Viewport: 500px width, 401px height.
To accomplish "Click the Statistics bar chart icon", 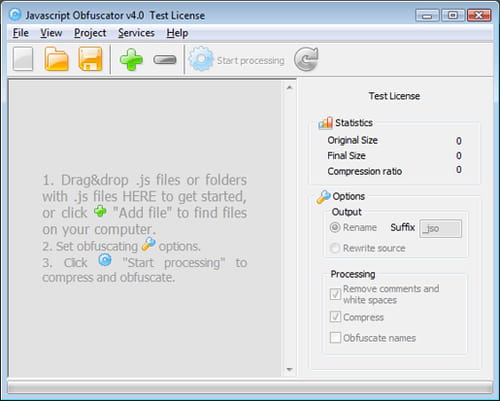I will (x=325, y=123).
